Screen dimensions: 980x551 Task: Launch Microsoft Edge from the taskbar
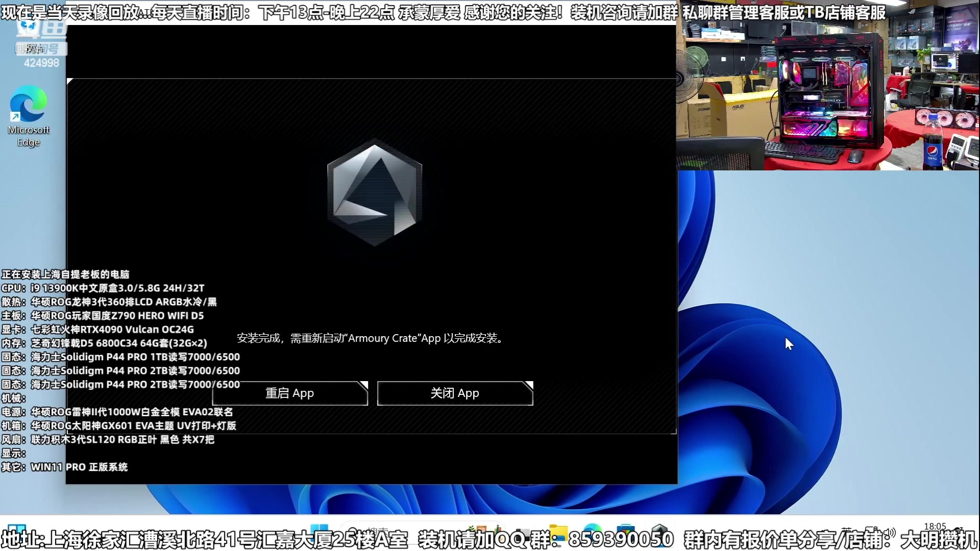[x=592, y=531]
